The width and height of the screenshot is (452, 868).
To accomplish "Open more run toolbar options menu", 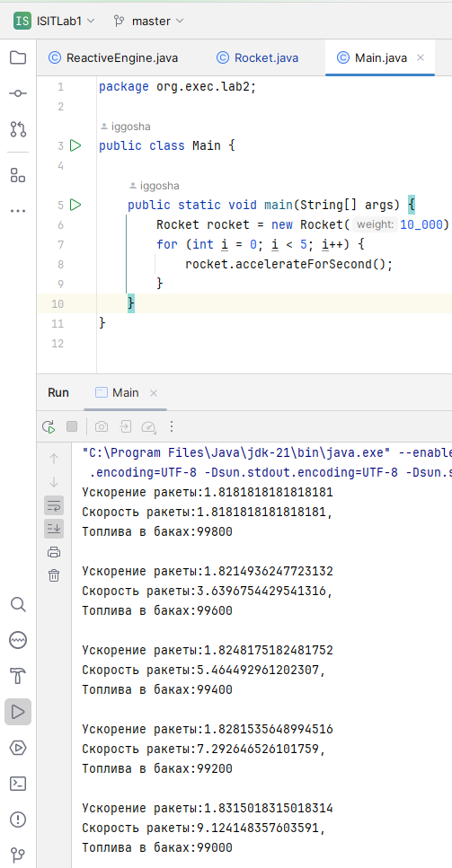I will pyautogui.click(x=172, y=426).
